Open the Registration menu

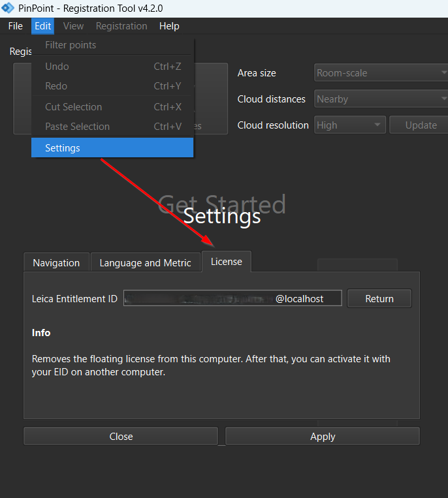point(121,26)
